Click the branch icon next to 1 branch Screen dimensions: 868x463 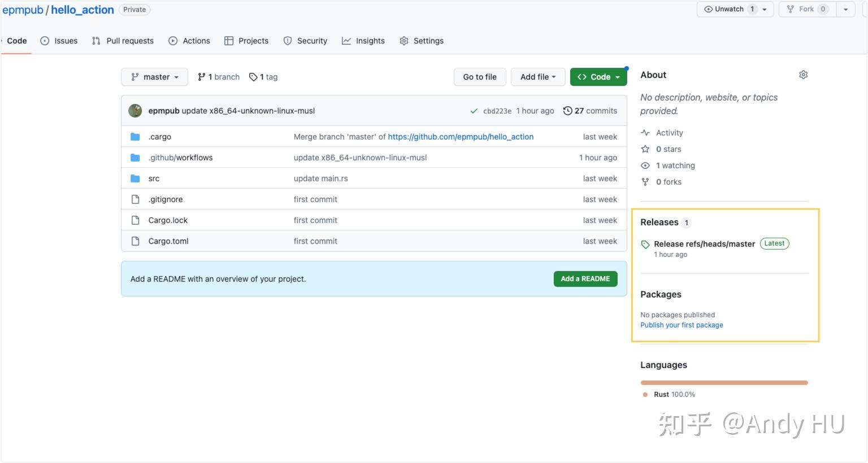(202, 76)
